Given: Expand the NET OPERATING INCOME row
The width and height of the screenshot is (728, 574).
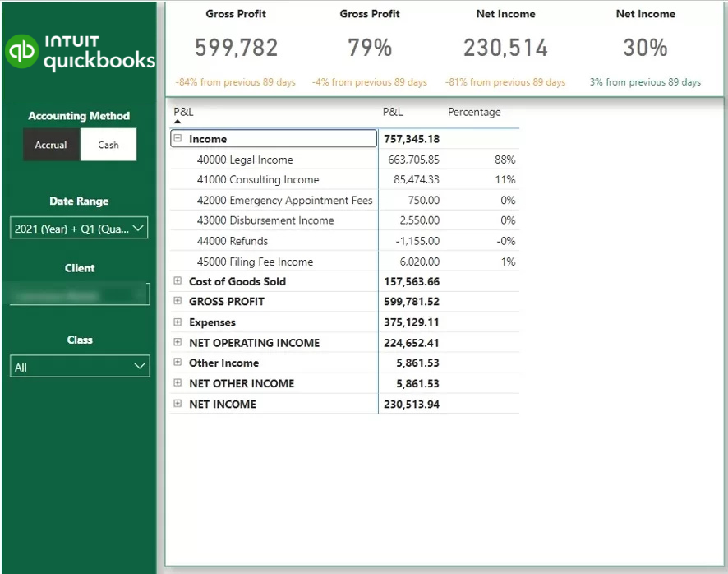Looking at the screenshot, I should point(177,342).
